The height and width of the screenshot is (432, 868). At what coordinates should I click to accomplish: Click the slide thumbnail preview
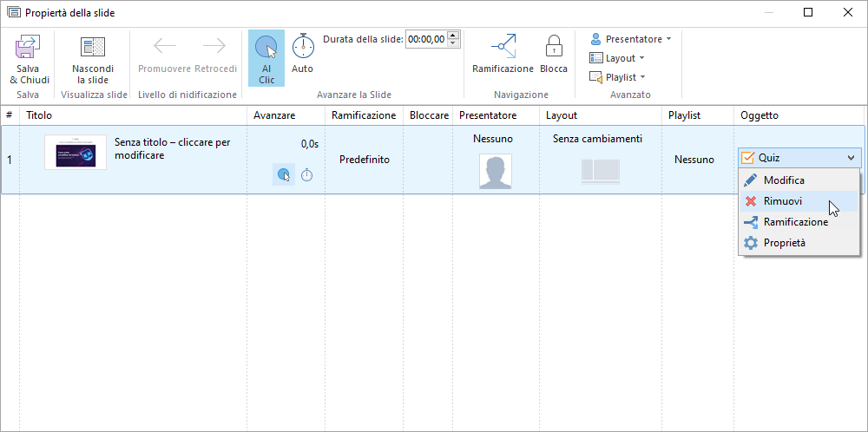76,152
